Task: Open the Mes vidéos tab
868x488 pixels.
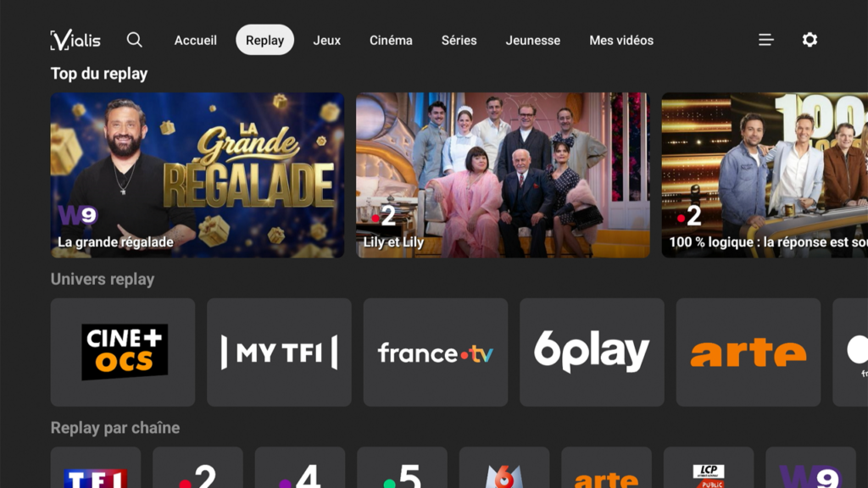Action: click(621, 40)
